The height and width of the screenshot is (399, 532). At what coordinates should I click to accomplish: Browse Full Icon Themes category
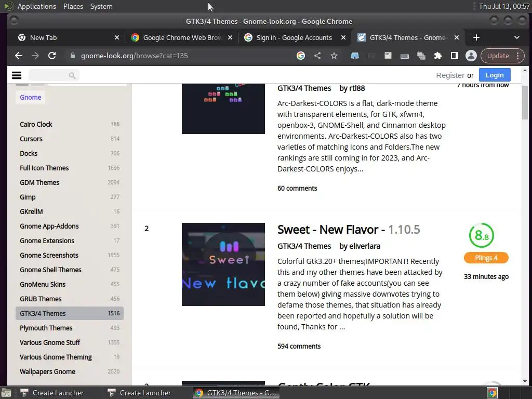(x=70, y=168)
